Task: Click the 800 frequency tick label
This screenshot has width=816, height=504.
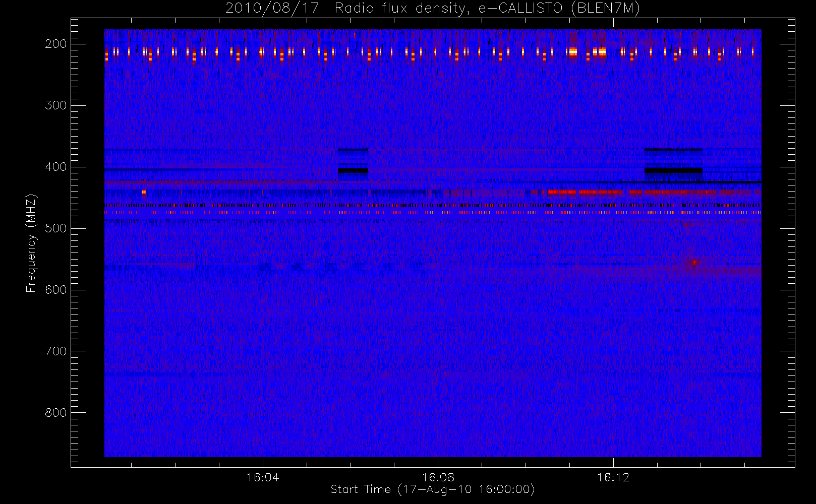Action: point(55,413)
